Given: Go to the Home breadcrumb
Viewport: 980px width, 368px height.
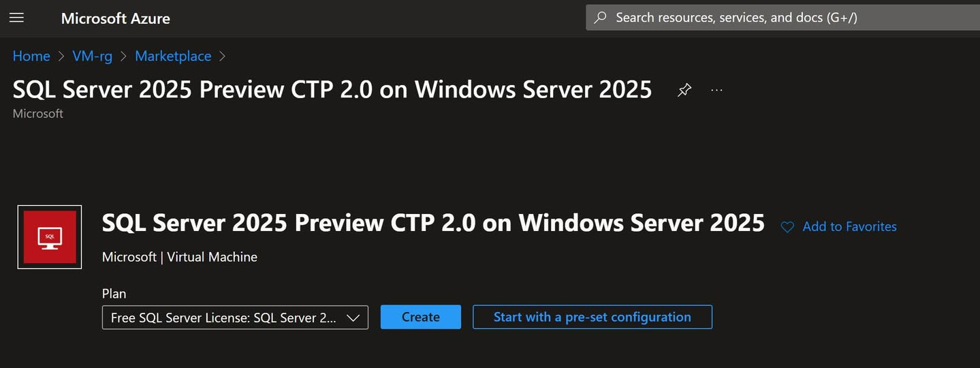Looking at the screenshot, I should (x=31, y=57).
